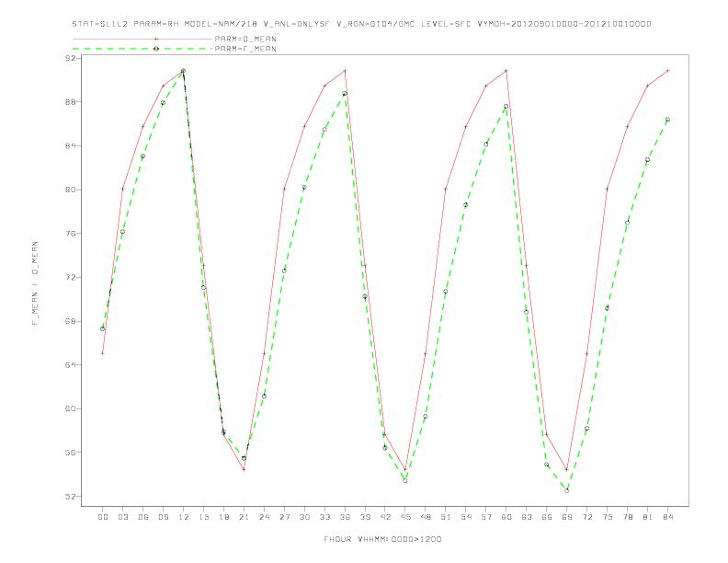
Task: Click x-axis hour label 09
Action: (x=164, y=517)
